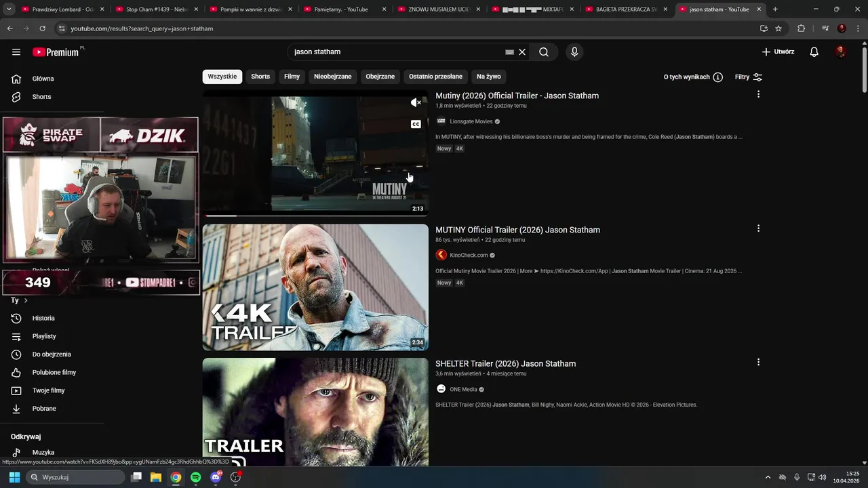Open a new browser tab
The height and width of the screenshot is (488, 868).
[775, 9]
